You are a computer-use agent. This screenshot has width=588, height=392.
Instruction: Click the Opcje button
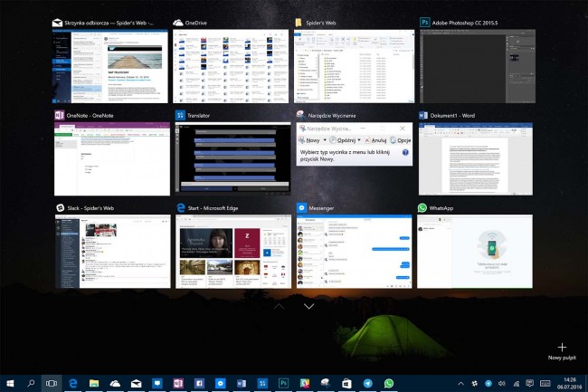pyautogui.click(x=401, y=140)
